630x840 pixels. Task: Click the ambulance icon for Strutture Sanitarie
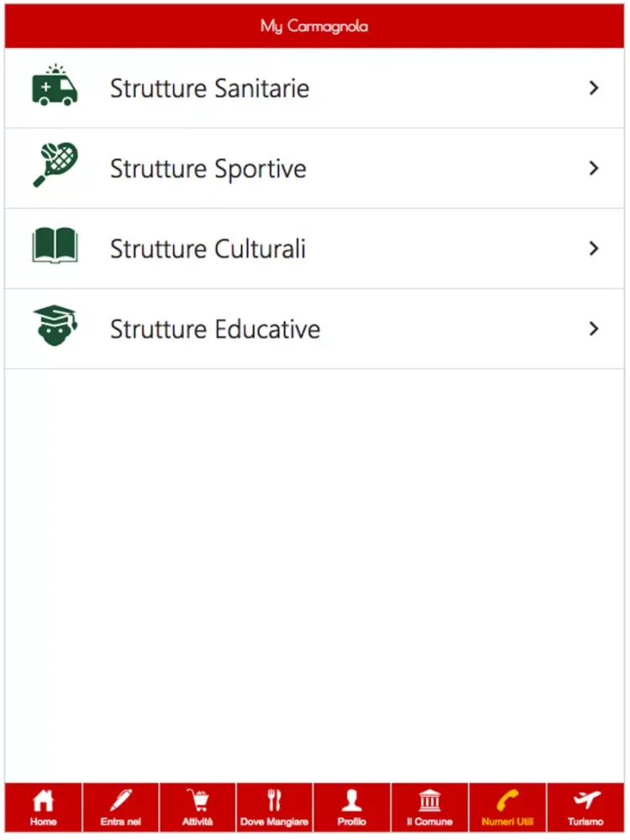point(55,86)
